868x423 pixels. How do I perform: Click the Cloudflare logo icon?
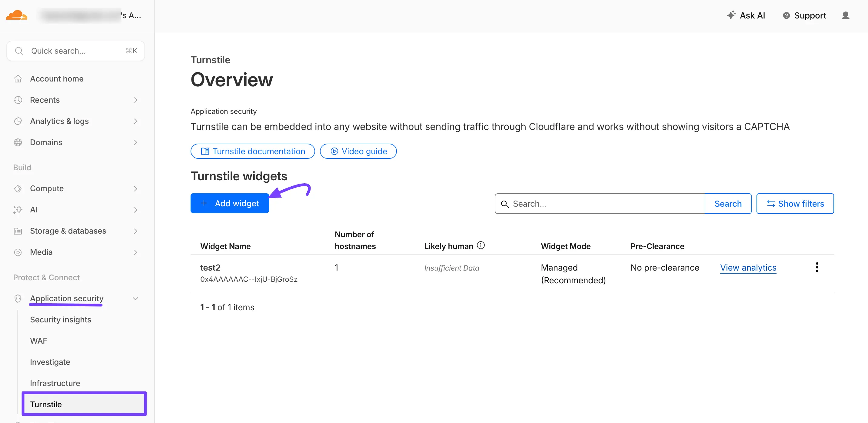(x=16, y=15)
